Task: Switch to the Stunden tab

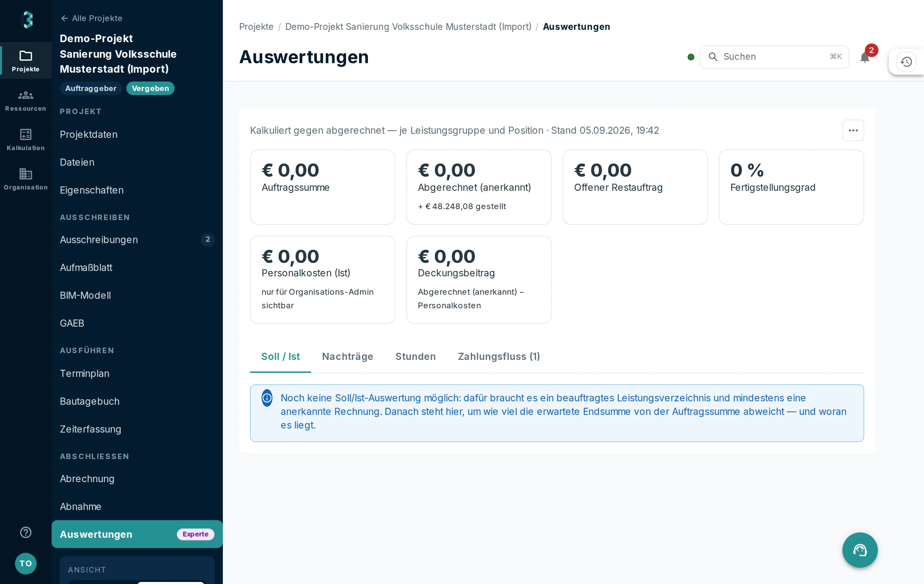Action: [x=415, y=357]
